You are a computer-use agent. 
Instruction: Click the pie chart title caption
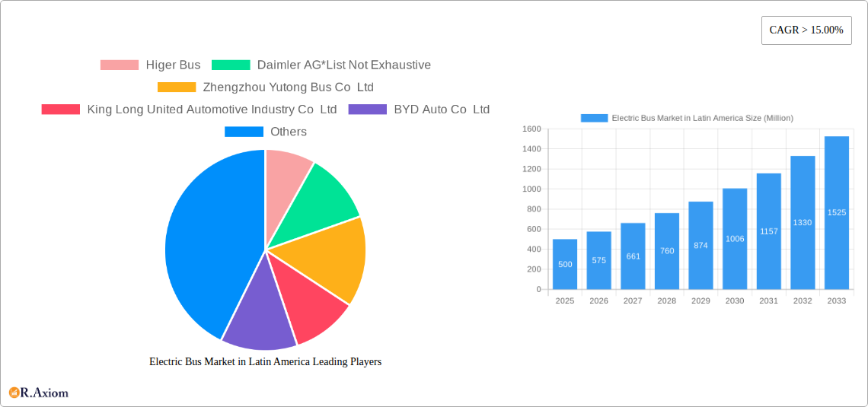coord(266,361)
